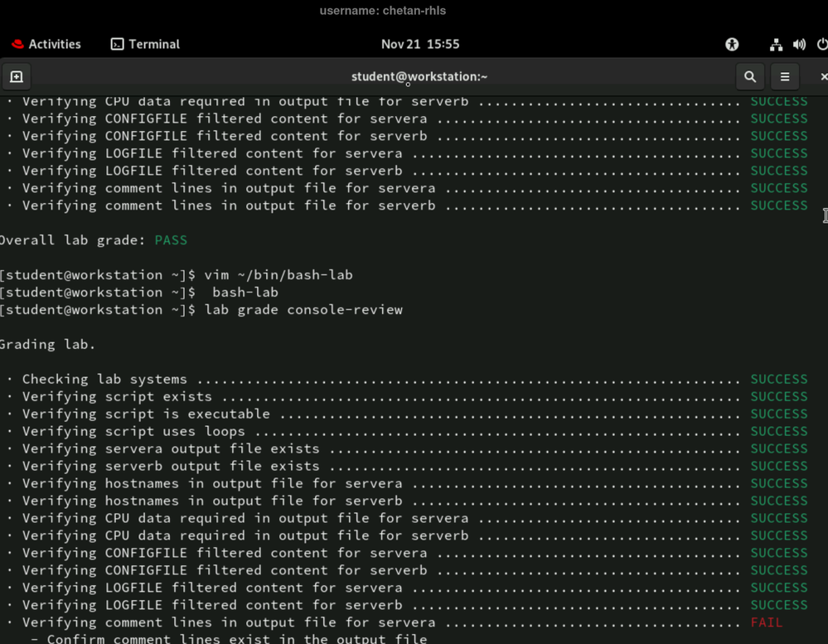Click the student@workstation:~ window title
Screen dimensions: 828x644
(419, 76)
